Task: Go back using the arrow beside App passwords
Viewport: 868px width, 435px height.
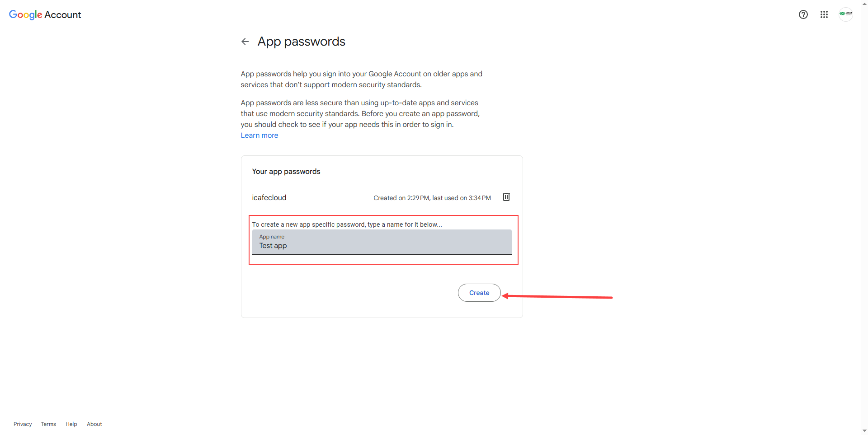Action: [245, 42]
